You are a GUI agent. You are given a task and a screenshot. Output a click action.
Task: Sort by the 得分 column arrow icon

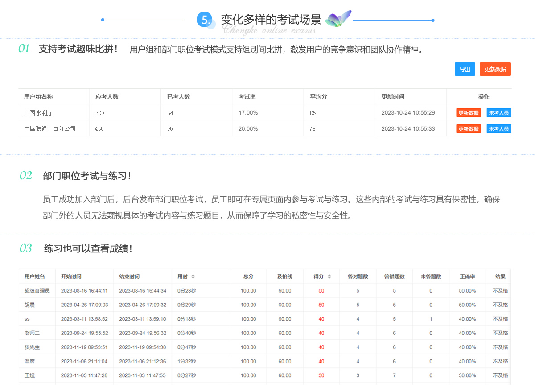(329, 277)
